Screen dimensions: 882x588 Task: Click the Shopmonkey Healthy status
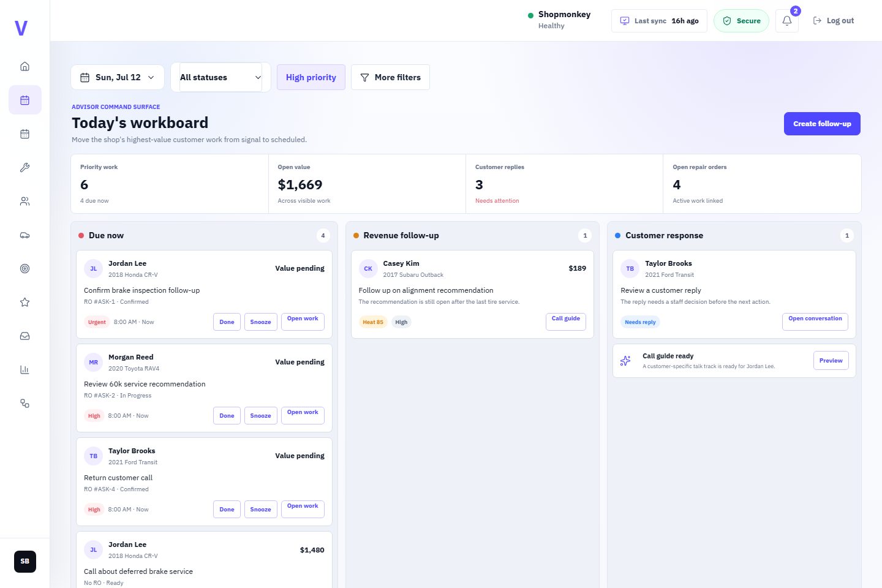(x=559, y=20)
